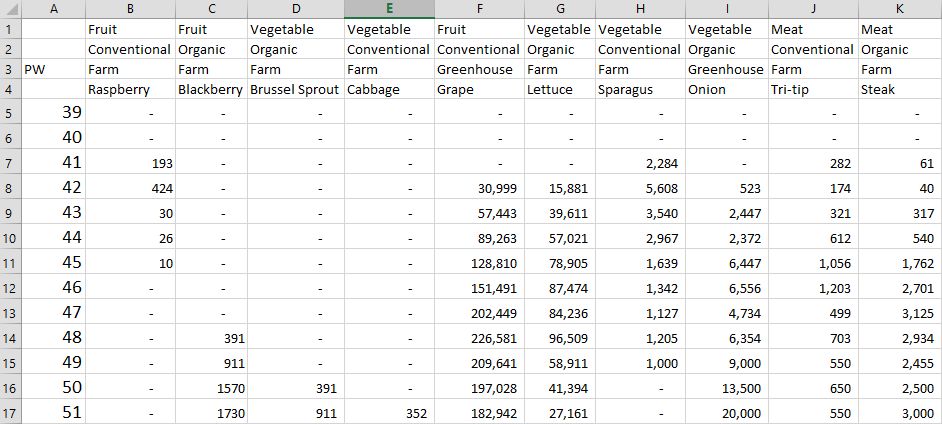The height and width of the screenshot is (424, 942).
Task: Select cell with value 30,999
Action: (479, 187)
